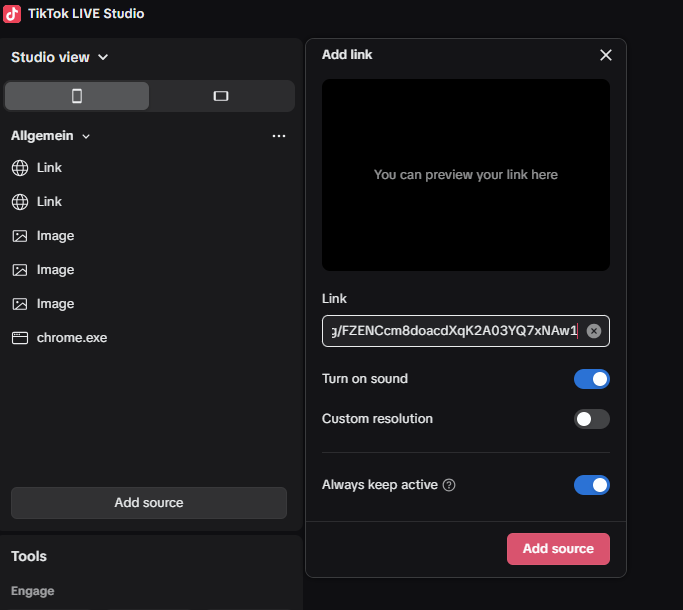This screenshot has height=610, width=683.
Task: Click Add source in the left panel
Action: point(149,503)
